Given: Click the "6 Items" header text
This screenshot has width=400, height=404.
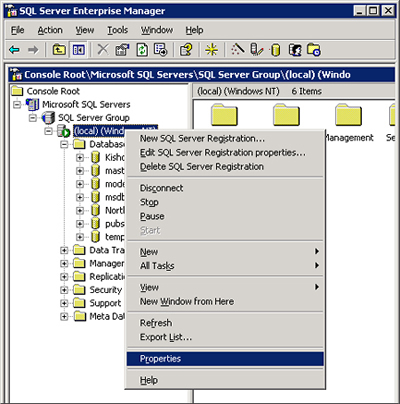Looking at the screenshot, I should pos(307,91).
